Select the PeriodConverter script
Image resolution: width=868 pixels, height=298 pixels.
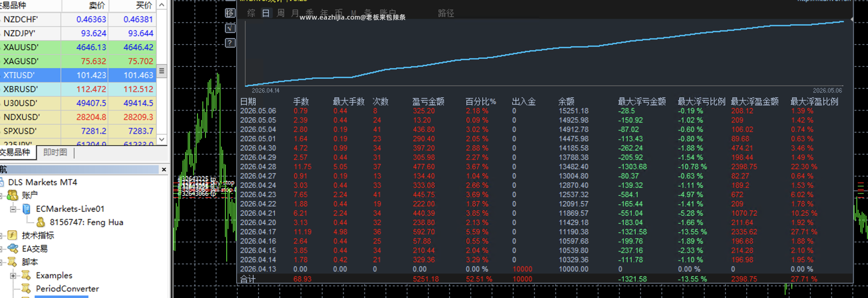point(67,289)
